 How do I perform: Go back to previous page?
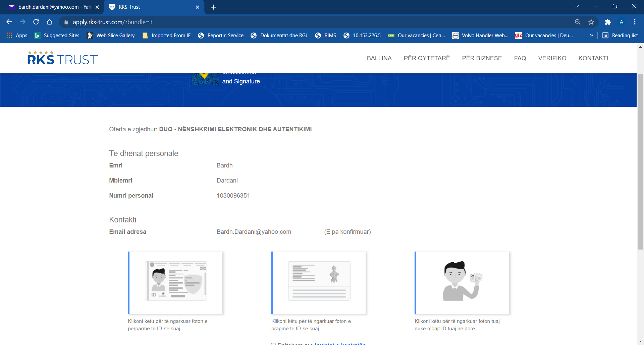coord(9,22)
